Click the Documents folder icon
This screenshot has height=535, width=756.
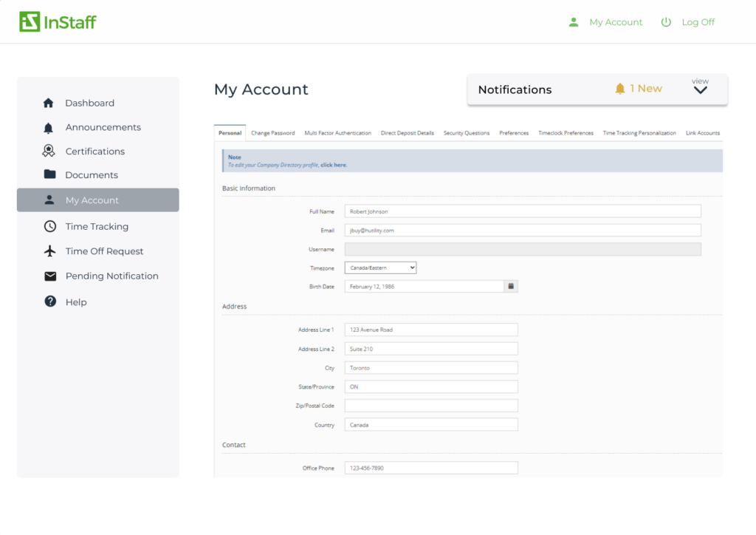(49, 174)
